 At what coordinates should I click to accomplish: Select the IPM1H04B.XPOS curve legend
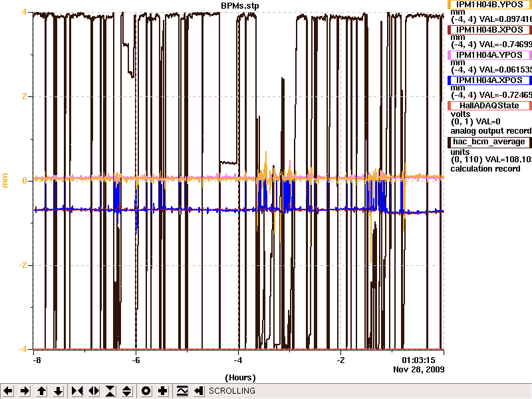[x=489, y=30]
